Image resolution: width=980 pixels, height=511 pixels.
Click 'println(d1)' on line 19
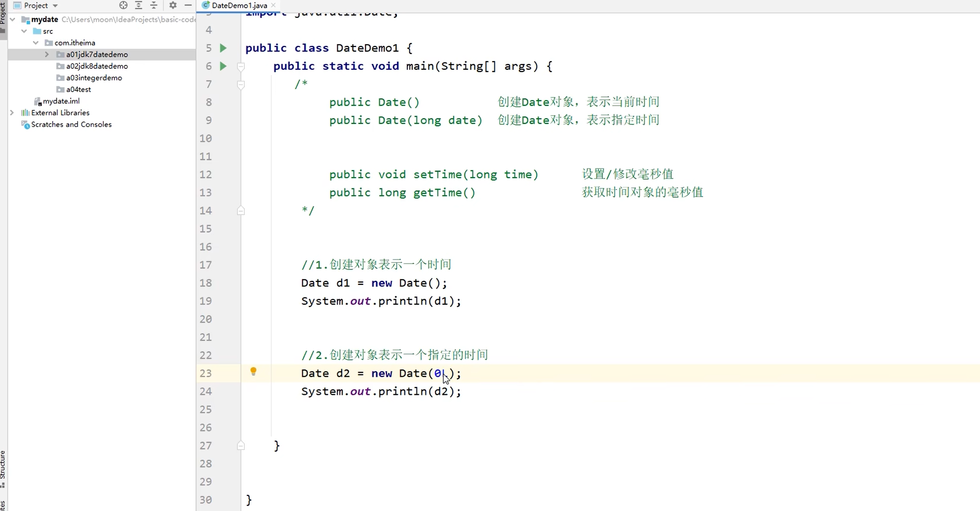(416, 301)
